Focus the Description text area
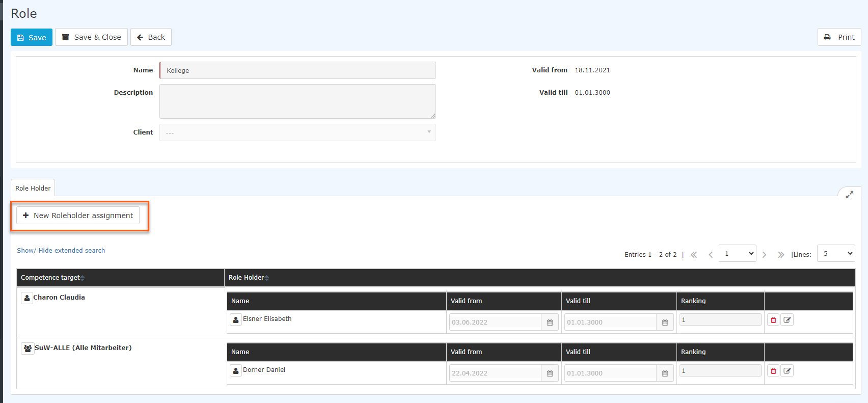The image size is (868, 403). (x=297, y=101)
